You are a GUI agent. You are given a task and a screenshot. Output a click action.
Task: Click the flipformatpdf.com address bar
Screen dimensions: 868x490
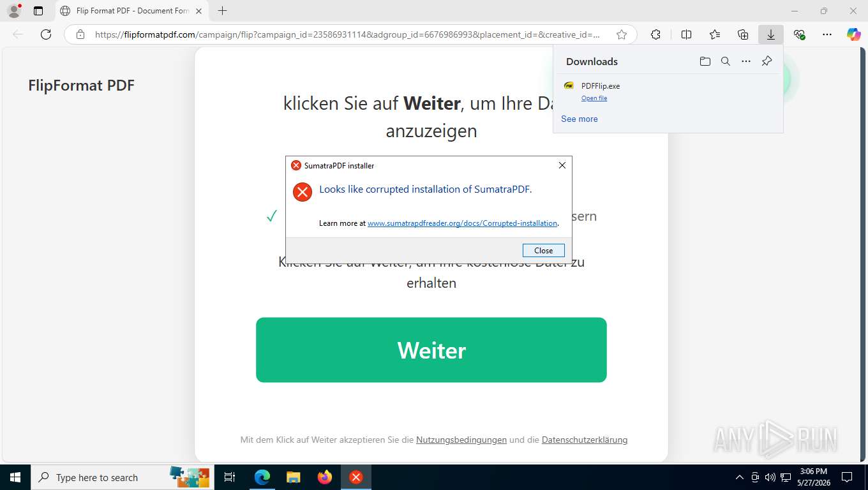347,34
